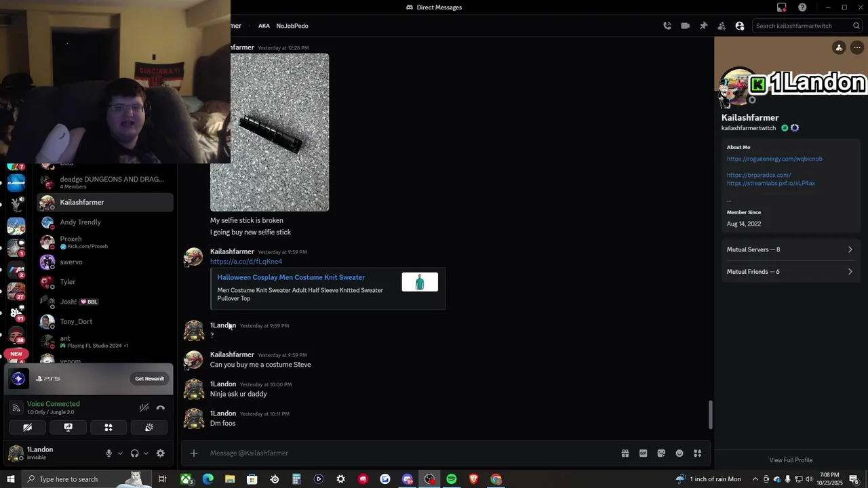The image size is (868, 488).
Task: Click the chat scrollbar thumb
Action: click(x=711, y=415)
